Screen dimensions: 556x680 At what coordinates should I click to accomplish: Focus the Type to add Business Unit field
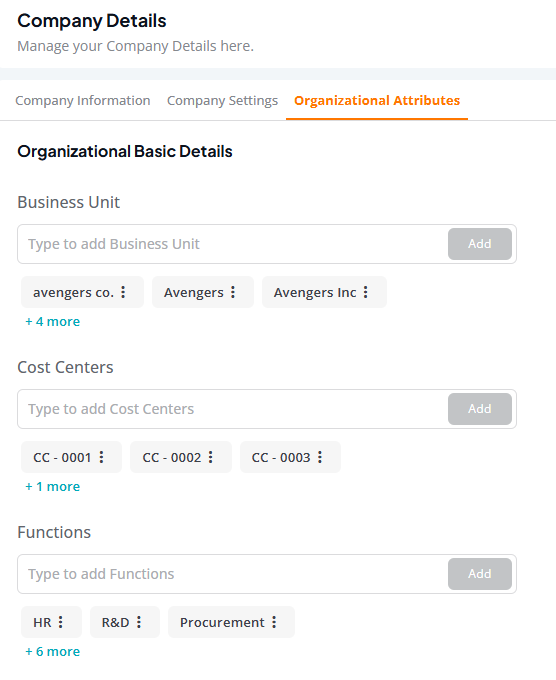point(234,244)
